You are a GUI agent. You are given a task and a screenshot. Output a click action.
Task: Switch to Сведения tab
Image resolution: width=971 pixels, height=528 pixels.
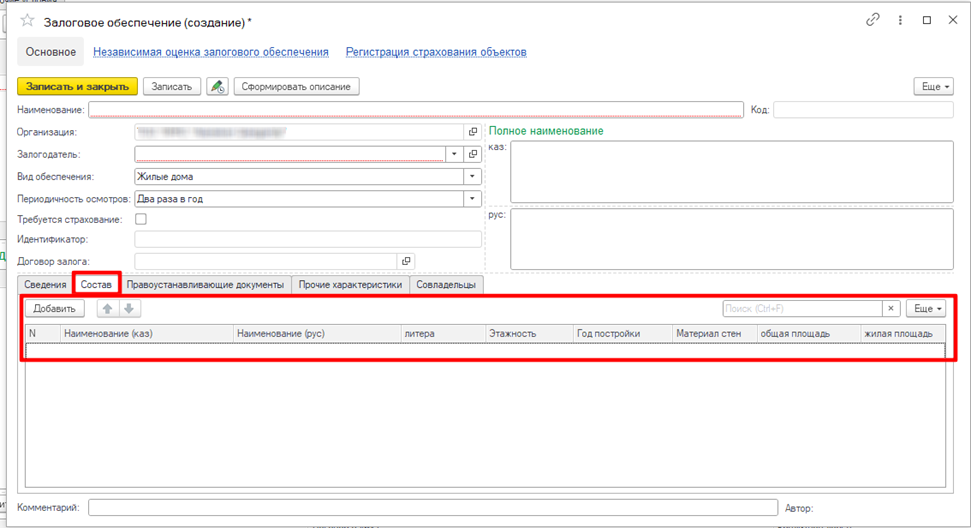(45, 285)
